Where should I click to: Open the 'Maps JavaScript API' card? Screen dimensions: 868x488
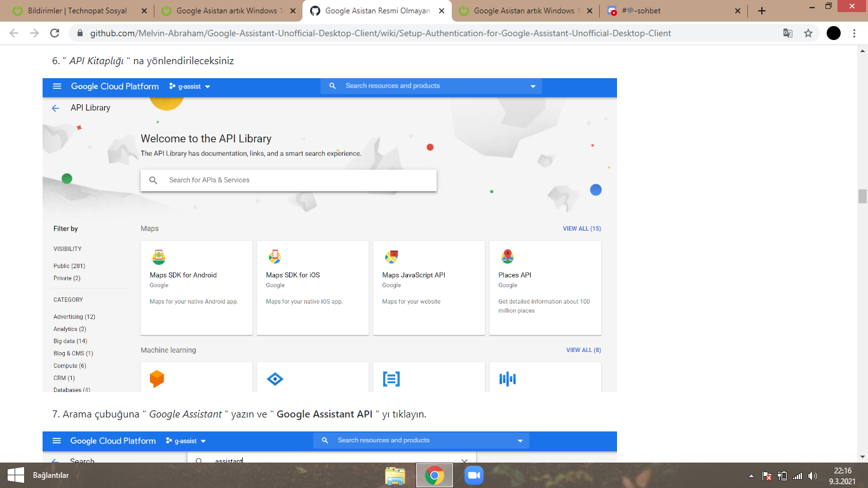[x=429, y=288]
